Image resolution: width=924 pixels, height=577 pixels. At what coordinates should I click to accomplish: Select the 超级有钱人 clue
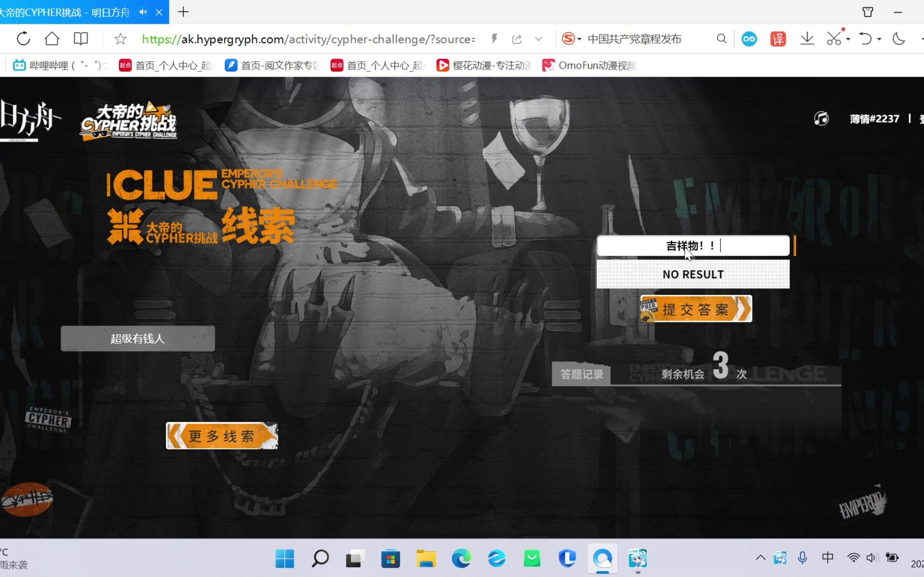137,339
